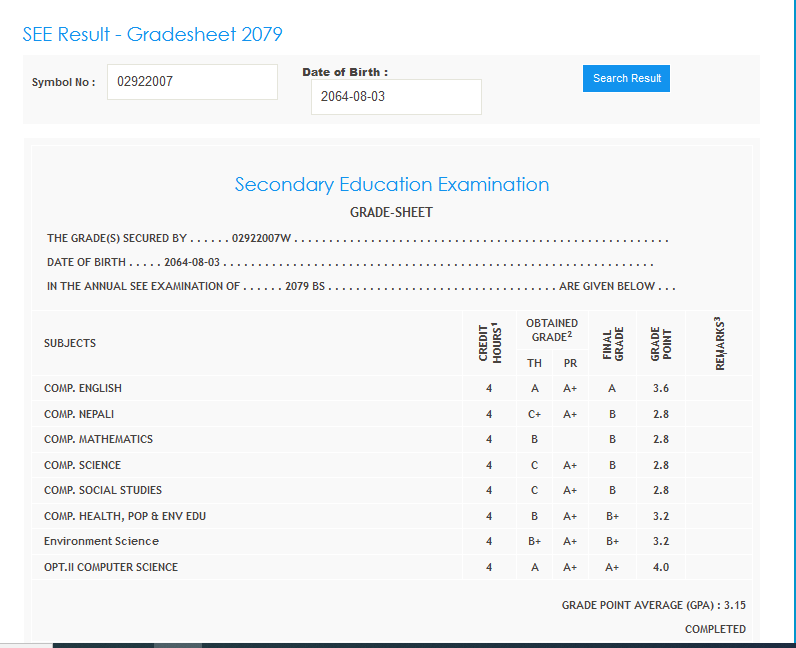Click the REMARKS column header
This screenshot has height=648, width=796.
(720, 342)
